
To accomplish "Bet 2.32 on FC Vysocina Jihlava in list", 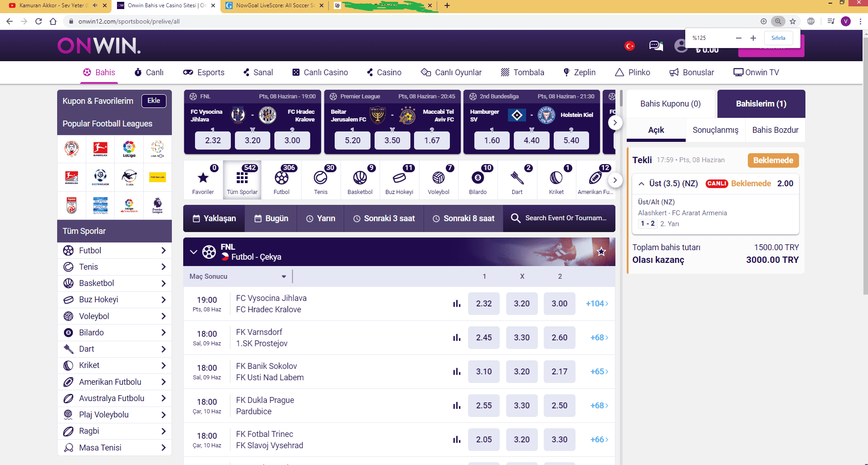I will click(484, 304).
